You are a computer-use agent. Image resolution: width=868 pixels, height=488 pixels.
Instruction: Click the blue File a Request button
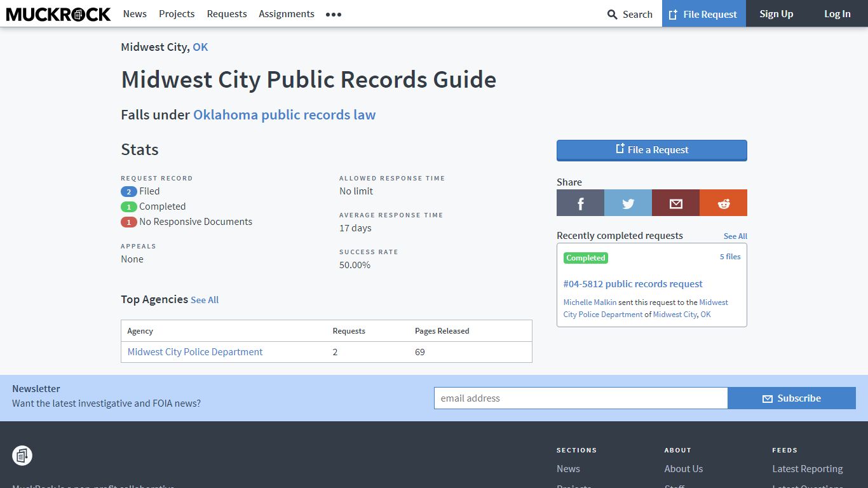pos(652,150)
